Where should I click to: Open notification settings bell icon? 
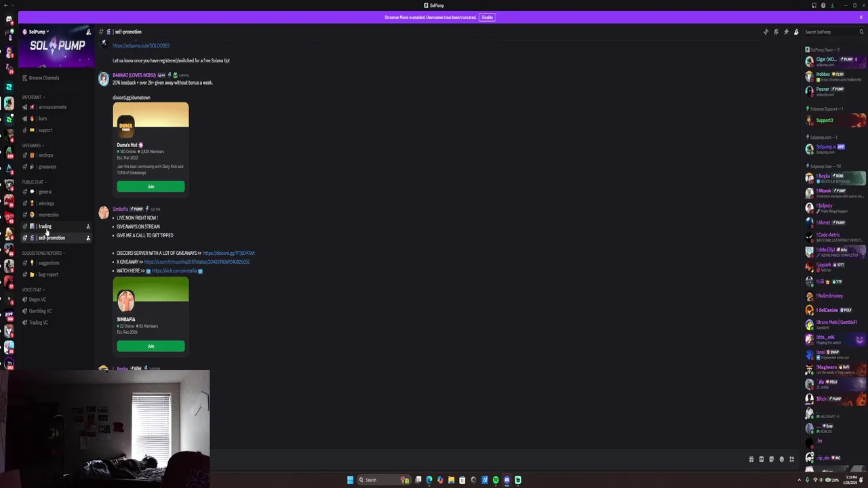coord(776,32)
